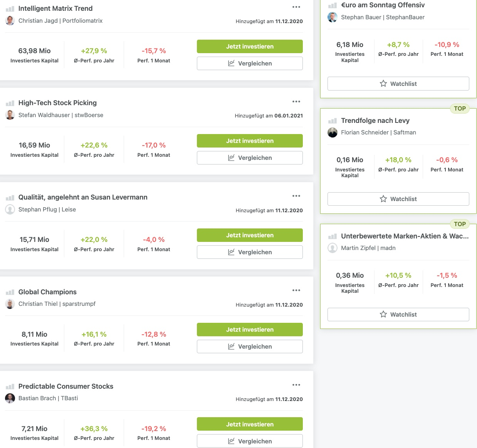477x448 pixels.
Task: Open three-dot menu for Global Champions
Action: pyautogui.click(x=296, y=290)
